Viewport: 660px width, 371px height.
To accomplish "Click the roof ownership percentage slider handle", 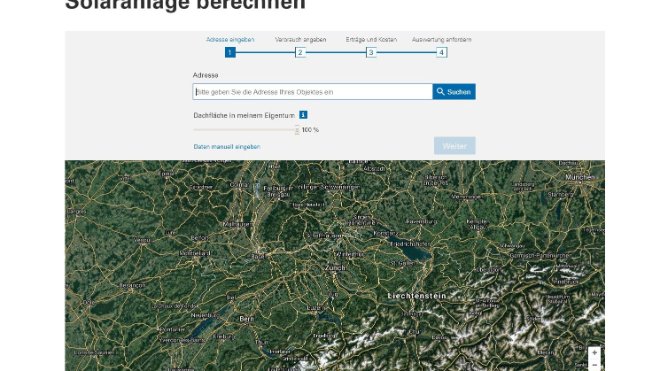I will pyautogui.click(x=297, y=130).
